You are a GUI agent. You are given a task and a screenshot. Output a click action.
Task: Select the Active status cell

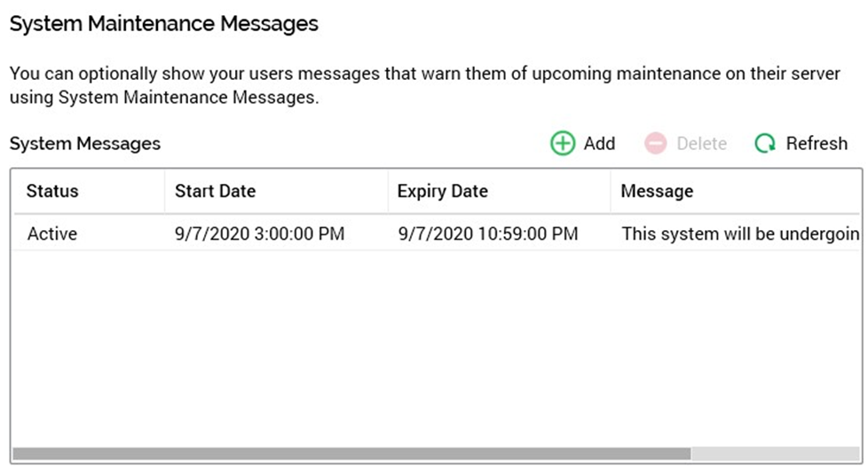pyautogui.click(x=52, y=234)
